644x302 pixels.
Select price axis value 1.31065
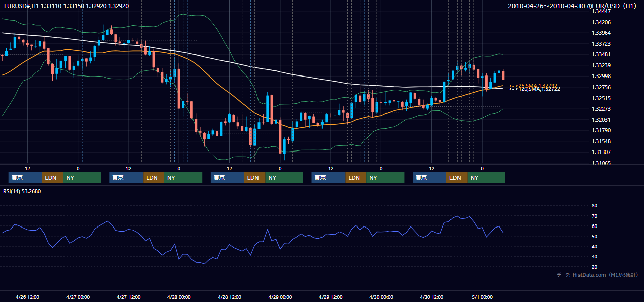[601, 163]
